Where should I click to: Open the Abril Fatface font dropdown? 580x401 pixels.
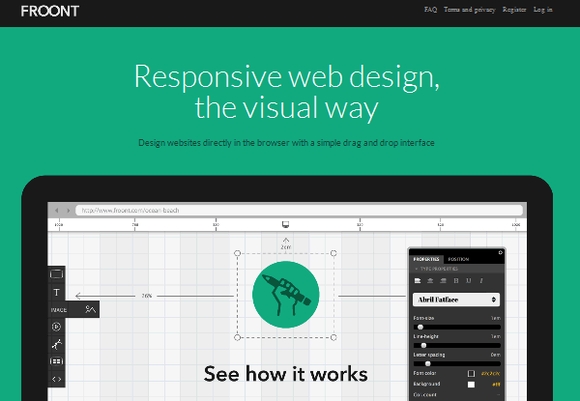point(456,300)
